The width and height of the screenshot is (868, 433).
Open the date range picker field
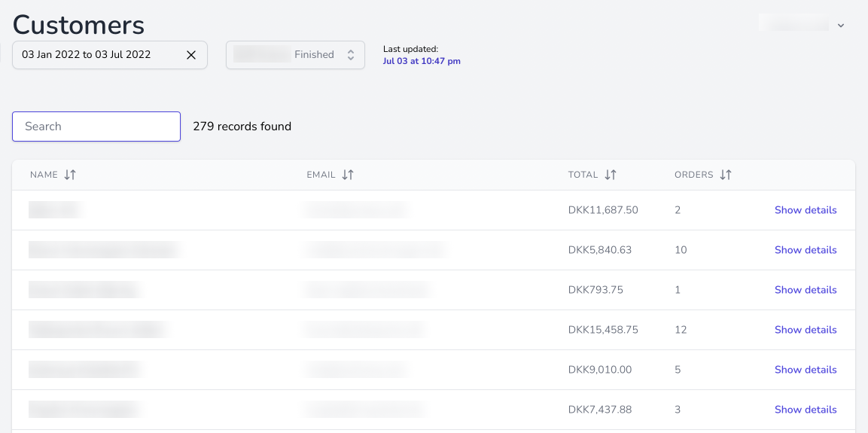point(110,55)
